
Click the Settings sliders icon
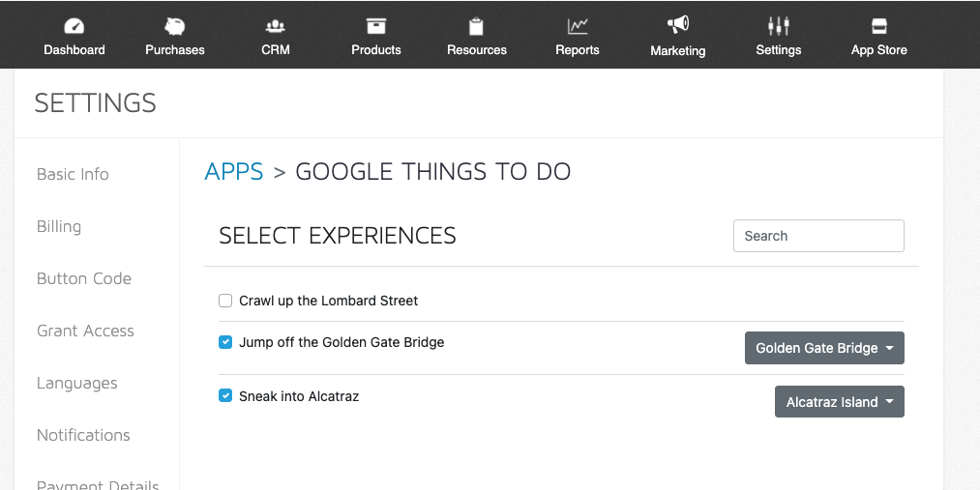(x=778, y=26)
